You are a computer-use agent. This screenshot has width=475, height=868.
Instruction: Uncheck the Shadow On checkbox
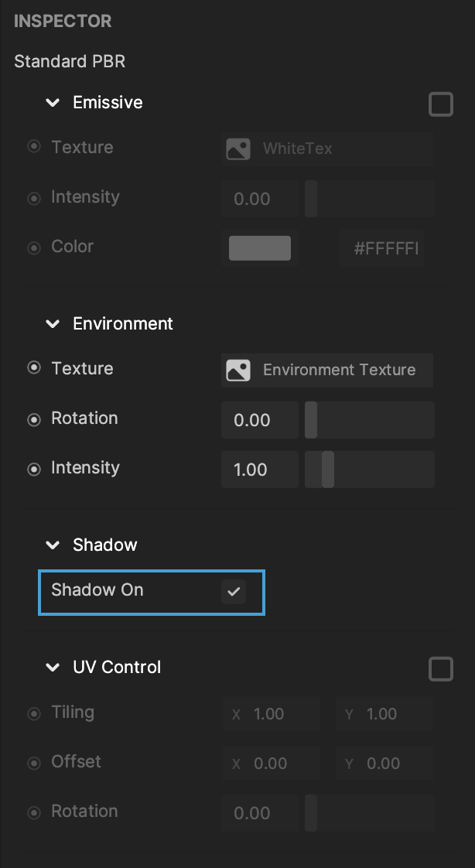pyautogui.click(x=234, y=591)
